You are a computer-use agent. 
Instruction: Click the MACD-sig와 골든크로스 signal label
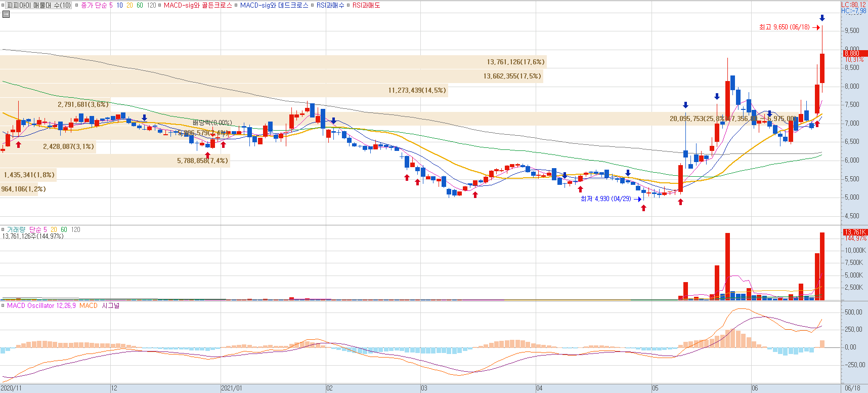click(198, 5)
